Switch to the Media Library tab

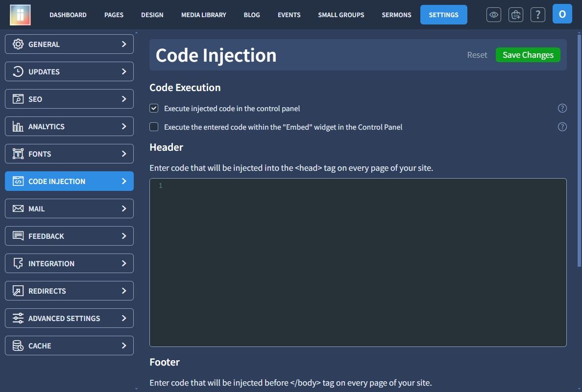[203, 15]
